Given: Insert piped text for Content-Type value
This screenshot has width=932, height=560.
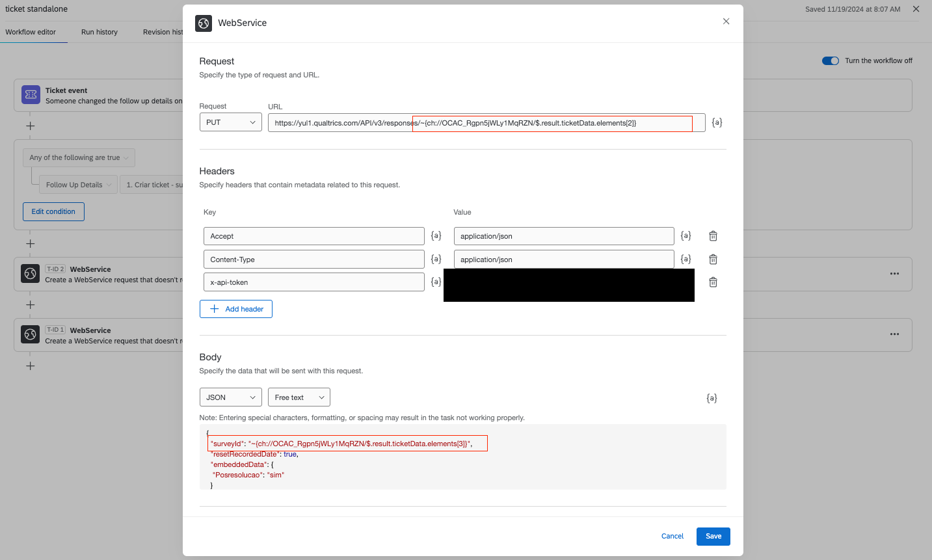Looking at the screenshot, I should coord(686,259).
